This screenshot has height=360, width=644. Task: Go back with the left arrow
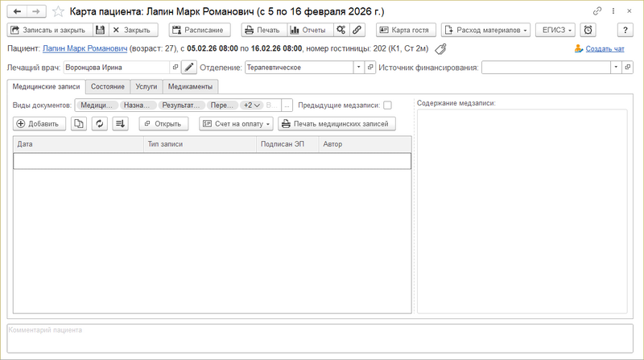coord(17,11)
